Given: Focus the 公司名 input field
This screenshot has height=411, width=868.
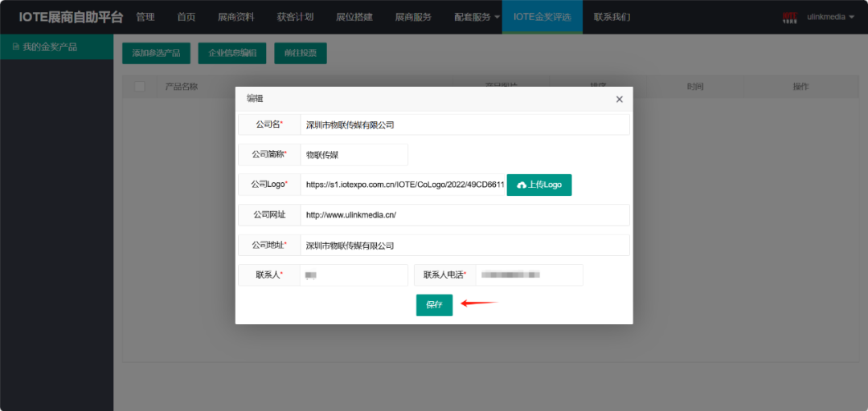Looking at the screenshot, I should click(x=465, y=124).
